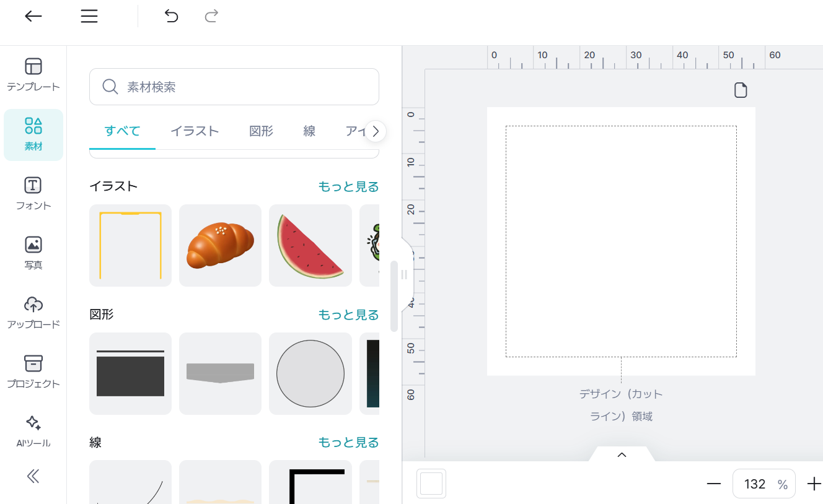The width and height of the screenshot is (823, 504).
Task: Switch to the イラスト tab
Action: tap(195, 131)
